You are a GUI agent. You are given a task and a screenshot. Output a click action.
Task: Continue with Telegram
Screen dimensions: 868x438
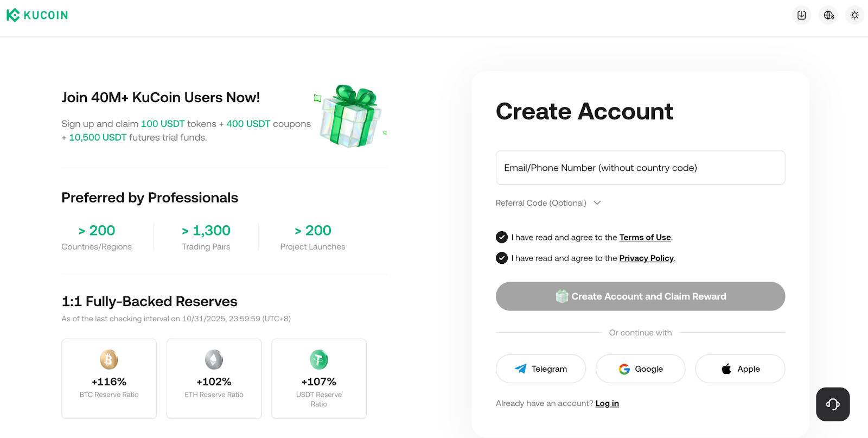(x=540, y=369)
